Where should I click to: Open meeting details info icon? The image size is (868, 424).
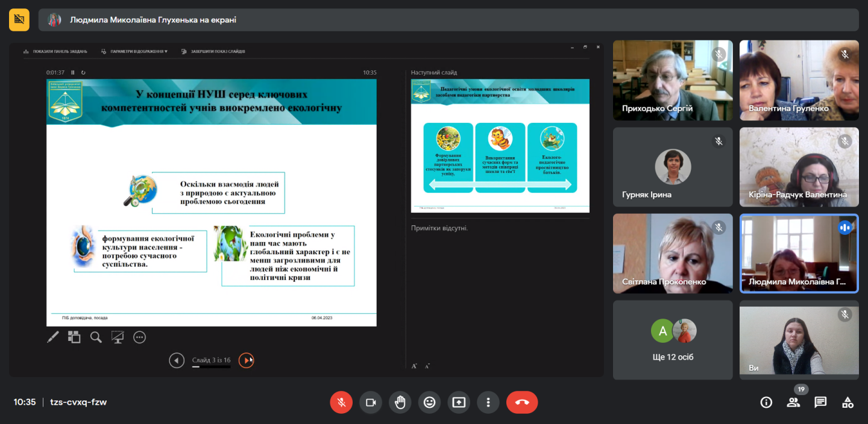point(766,402)
